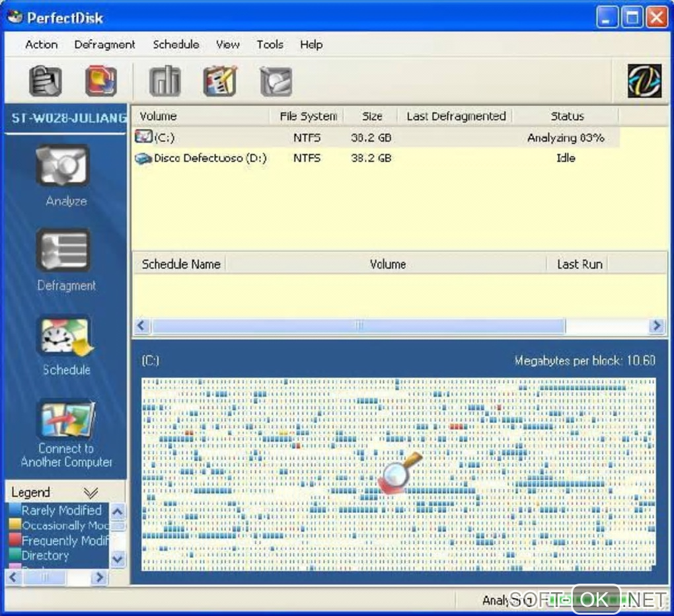The width and height of the screenshot is (674, 616).
Task: Click the 38.2 GB cell for Disco Defectuoso
Action: 371,158
